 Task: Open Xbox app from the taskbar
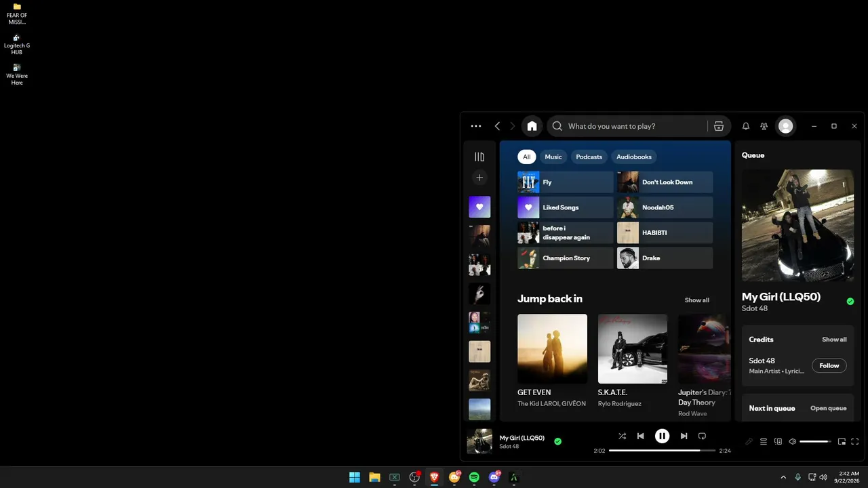395,477
